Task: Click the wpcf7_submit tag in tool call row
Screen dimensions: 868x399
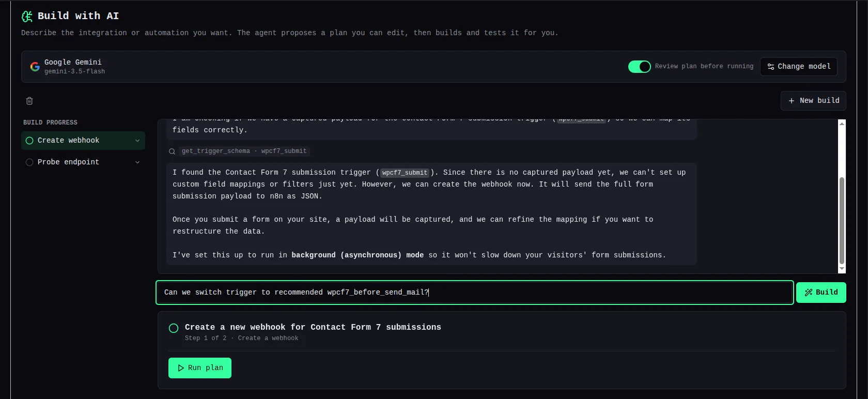Action: click(x=284, y=151)
